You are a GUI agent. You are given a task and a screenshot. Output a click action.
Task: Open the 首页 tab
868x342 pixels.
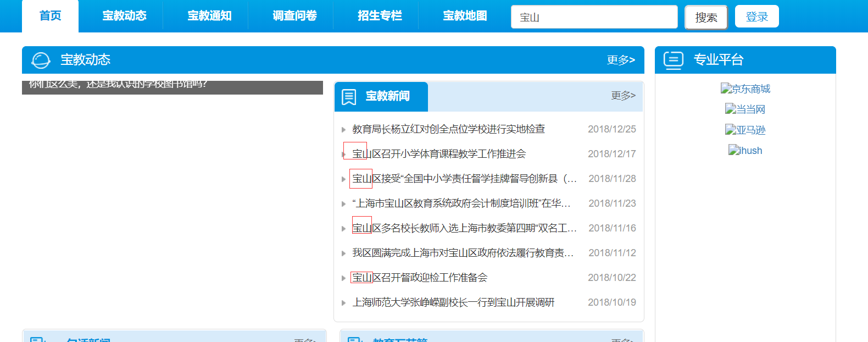50,16
